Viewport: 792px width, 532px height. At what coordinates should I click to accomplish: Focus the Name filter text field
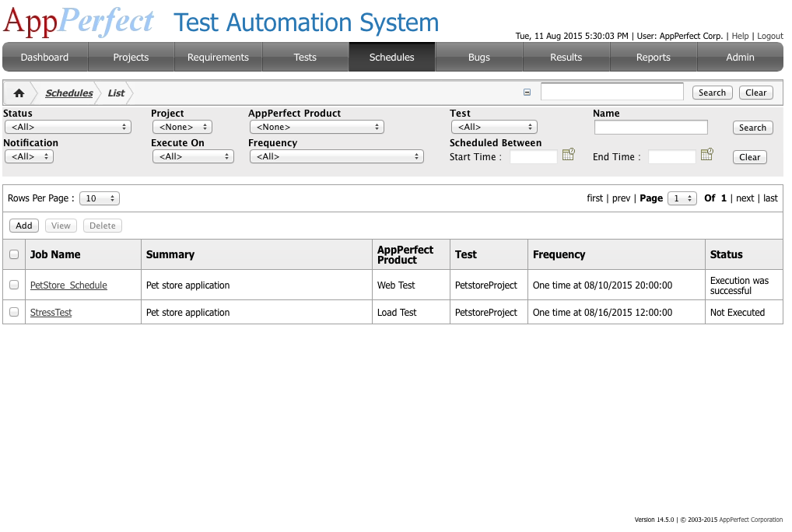pyautogui.click(x=651, y=128)
